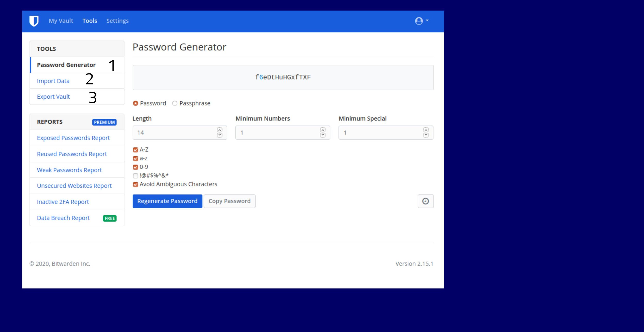Viewport: 644px width, 332px height.
Task: Decrease the Length value with down arrow
Action: (219, 135)
